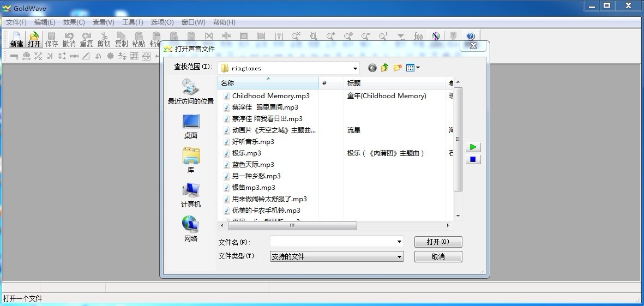Screen dimensions: 644x306
Task: Go to 桌面 in places bar
Action: coord(190,127)
